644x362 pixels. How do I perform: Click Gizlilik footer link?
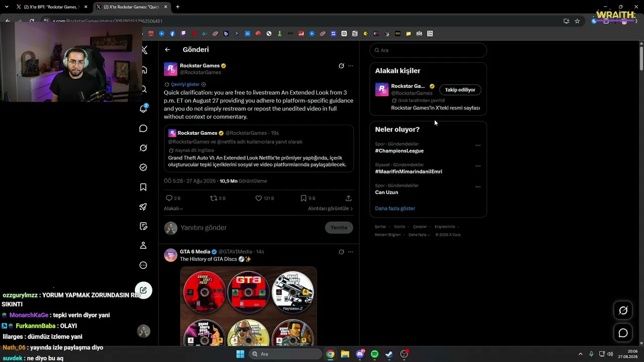(399, 227)
